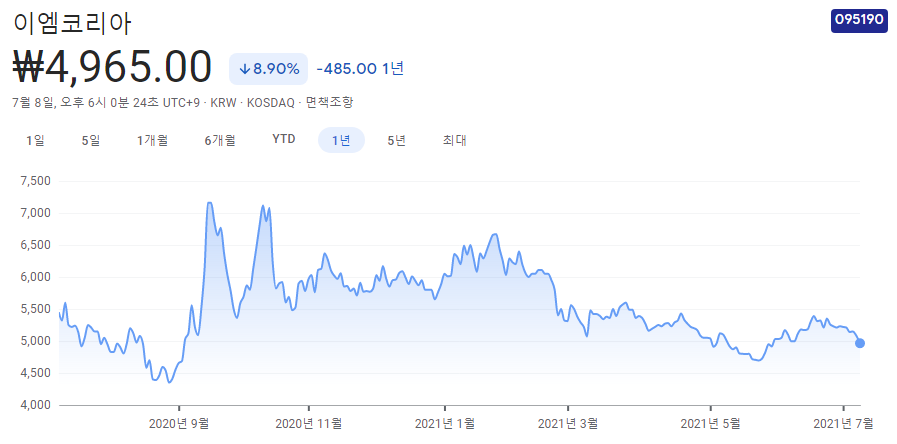
Task: Click the 6,000 y-axis label
Action: [36, 278]
